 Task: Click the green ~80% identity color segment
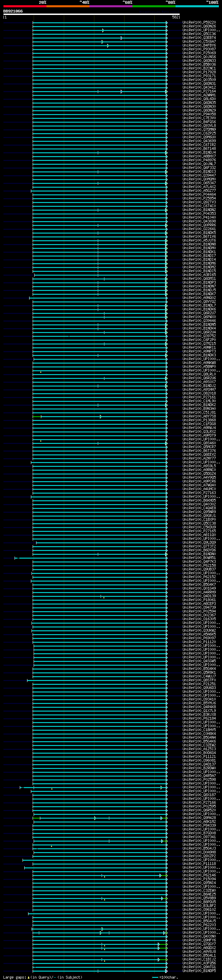(x=154, y=6)
